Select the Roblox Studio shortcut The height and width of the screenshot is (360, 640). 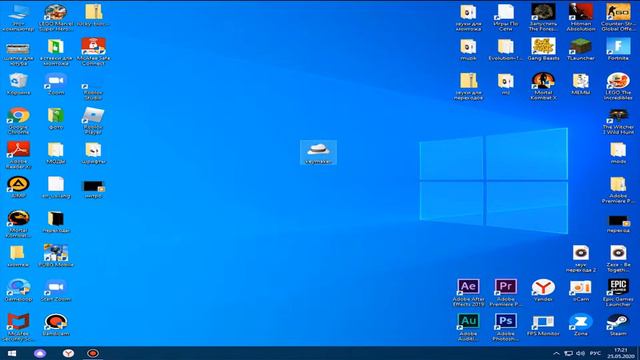[x=93, y=88]
